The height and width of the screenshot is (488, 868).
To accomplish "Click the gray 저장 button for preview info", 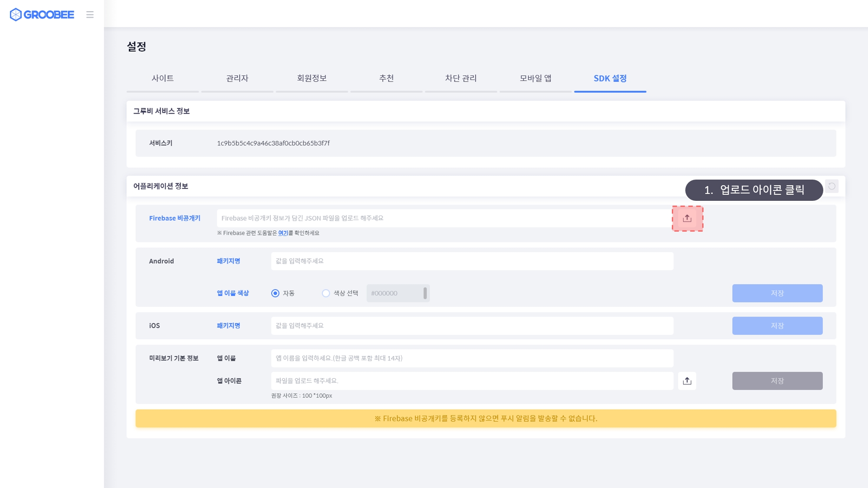I will coord(777,381).
